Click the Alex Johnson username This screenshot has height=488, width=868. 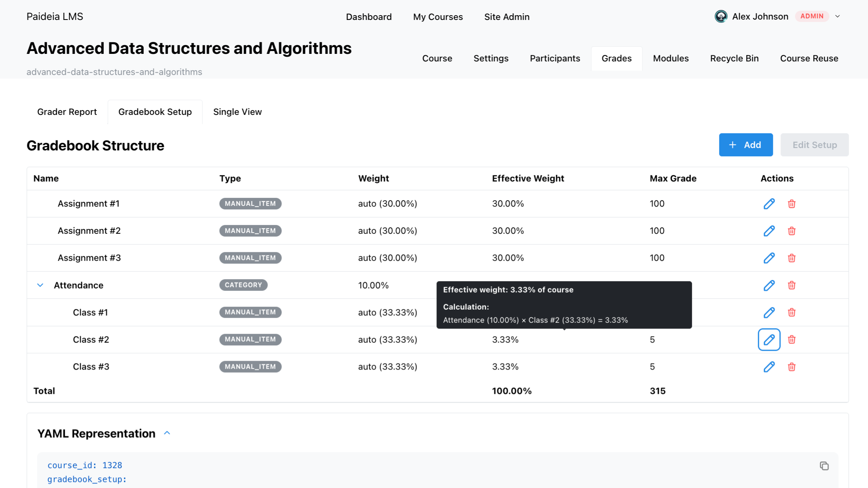pyautogui.click(x=760, y=16)
